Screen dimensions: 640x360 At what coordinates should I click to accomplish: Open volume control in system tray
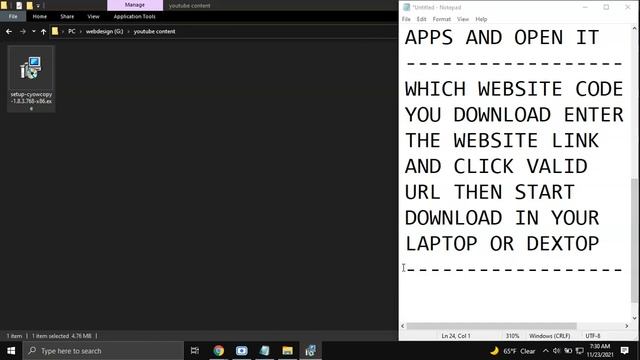(556, 351)
